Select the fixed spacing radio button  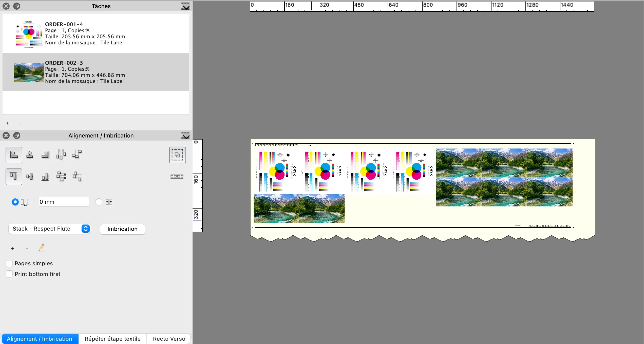[15, 202]
